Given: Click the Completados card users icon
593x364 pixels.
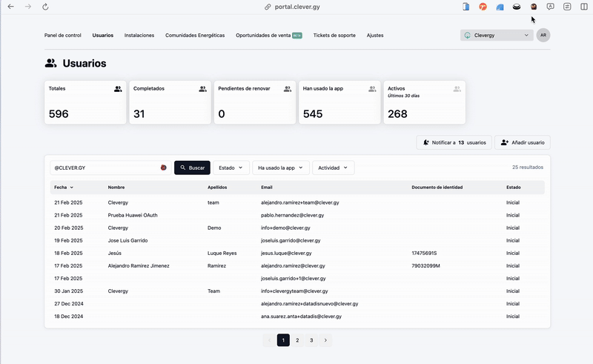Looking at the screenshot, I should [x=202, y=89].
